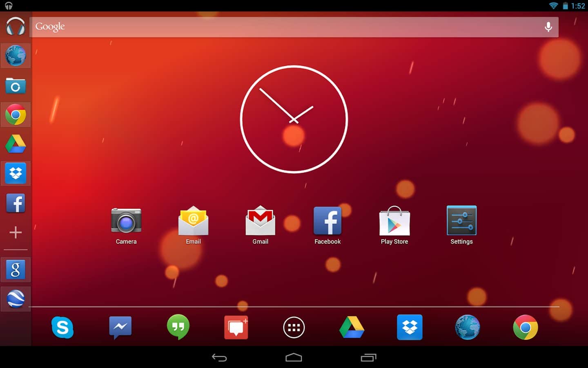Open Facebook Messenger in the dock
The height and width of the screenshot is (368, 588).
click(x=120, y=328)
